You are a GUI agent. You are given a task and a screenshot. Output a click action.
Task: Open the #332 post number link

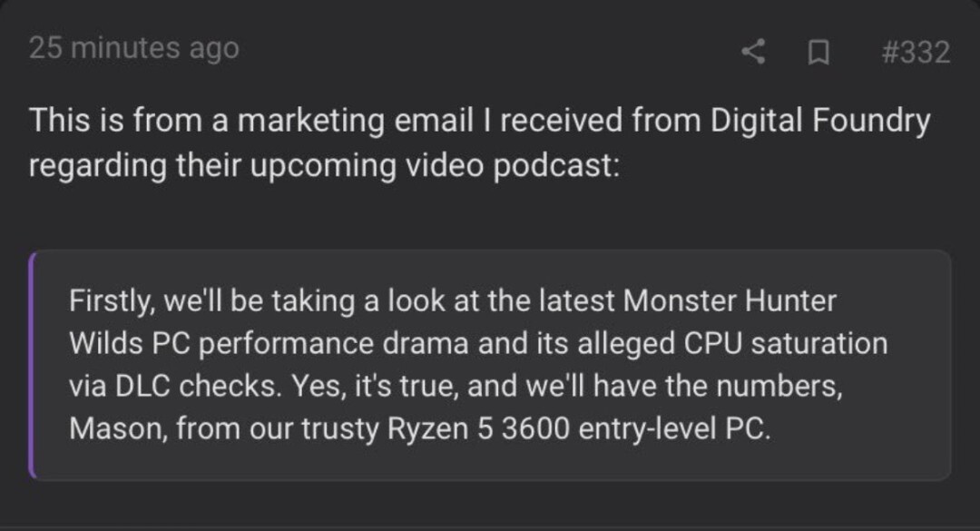(915, 52)
